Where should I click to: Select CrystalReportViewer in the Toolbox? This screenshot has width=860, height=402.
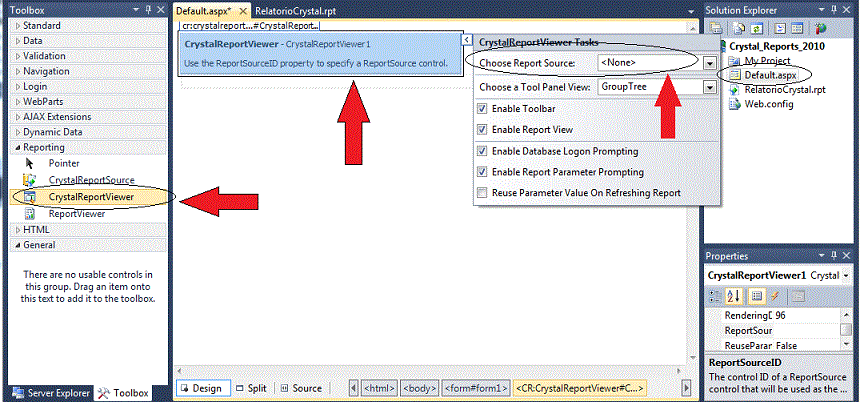coord(90,196)
